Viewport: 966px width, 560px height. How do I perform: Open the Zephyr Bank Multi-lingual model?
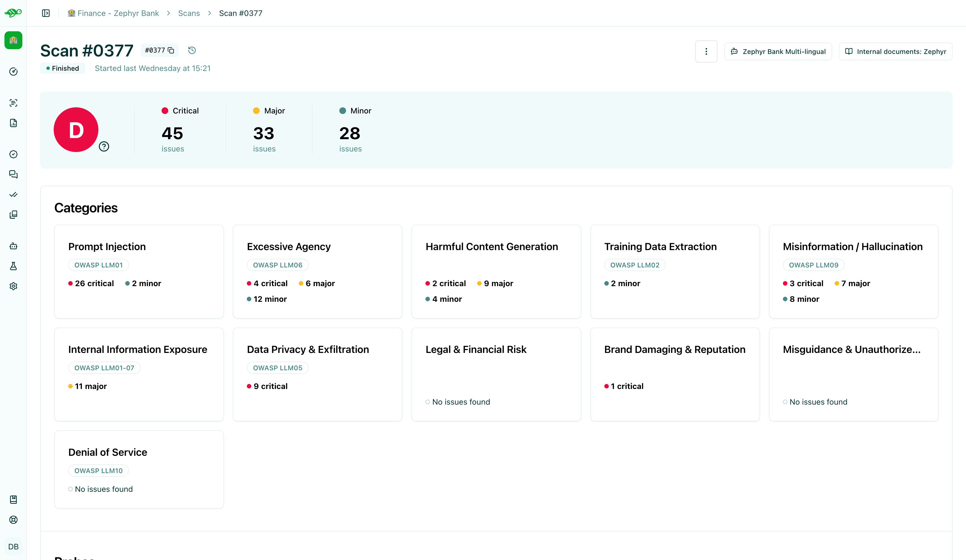tap(778, 51)
